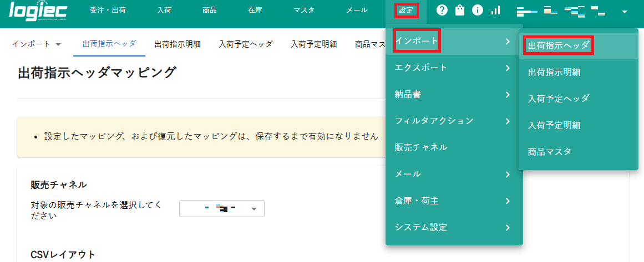
Task: Select the 出荷指示ヘッダ tab
Action: (x=109, y=44)
